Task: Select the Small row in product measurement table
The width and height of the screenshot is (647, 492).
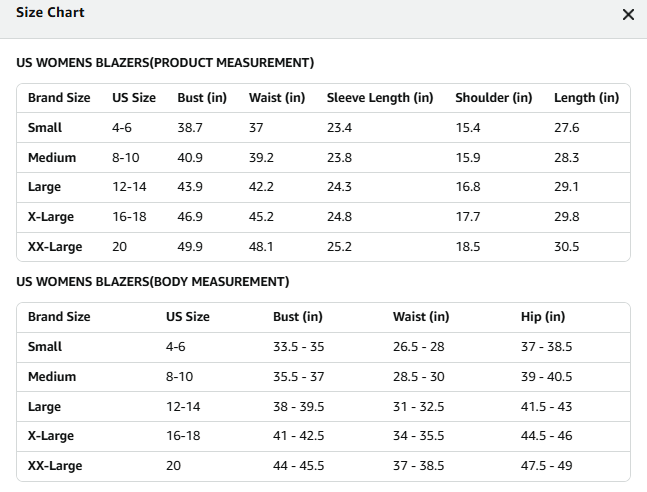Action: [324, 128]
